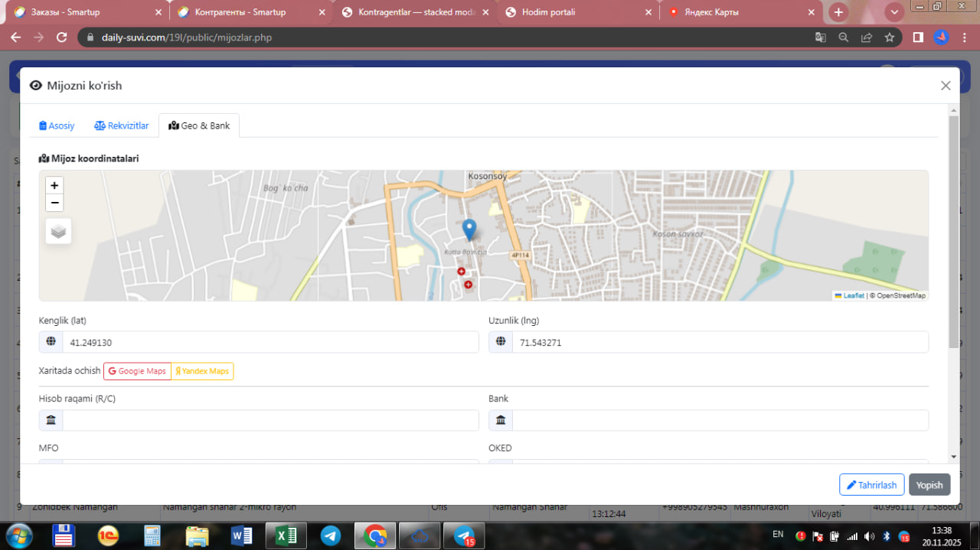
Task: Open the Chrome tab search dropdown
Action: tap(893, 12)
